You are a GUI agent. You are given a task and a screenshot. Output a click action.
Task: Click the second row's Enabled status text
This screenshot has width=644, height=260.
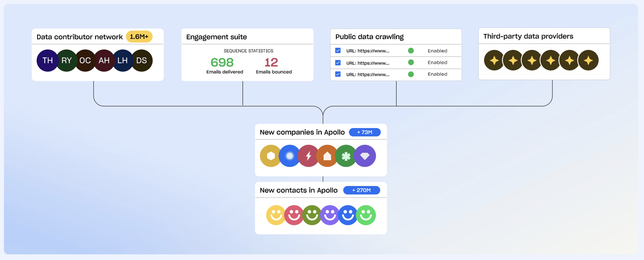(x=437, y=63)
